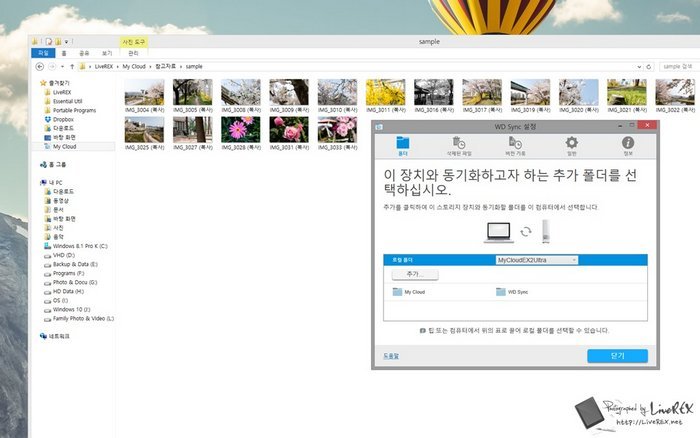Open the Folders tab in WD Sync
Viewport: 700px width, 438px height.
tap(403, 146)
